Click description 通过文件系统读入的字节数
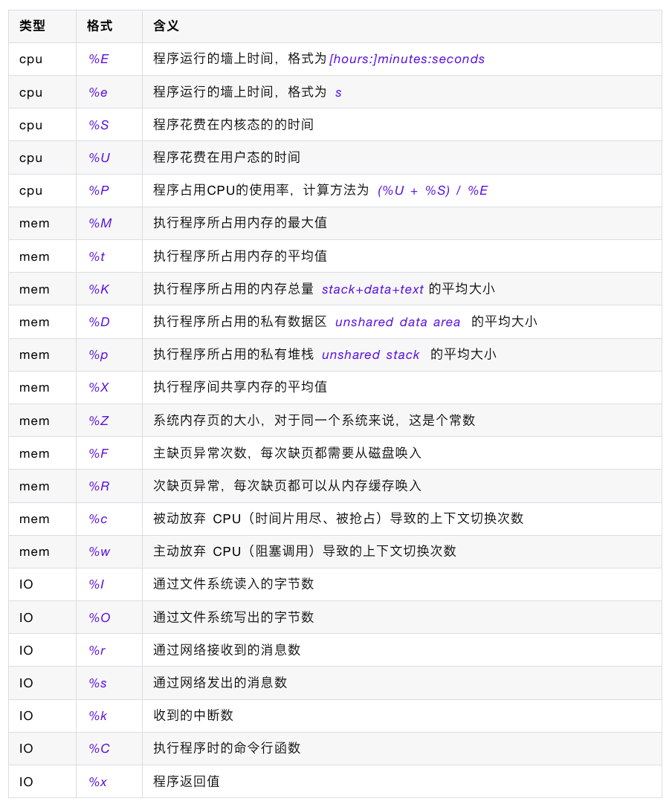This screenshot has width=672, height=807. (233, 584)
